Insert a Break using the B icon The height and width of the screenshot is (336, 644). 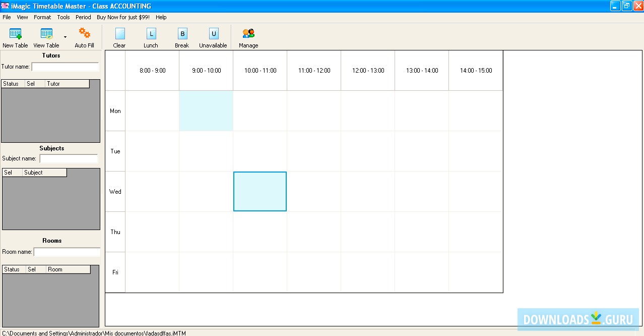pyautogui.click(x=182, y=34)
